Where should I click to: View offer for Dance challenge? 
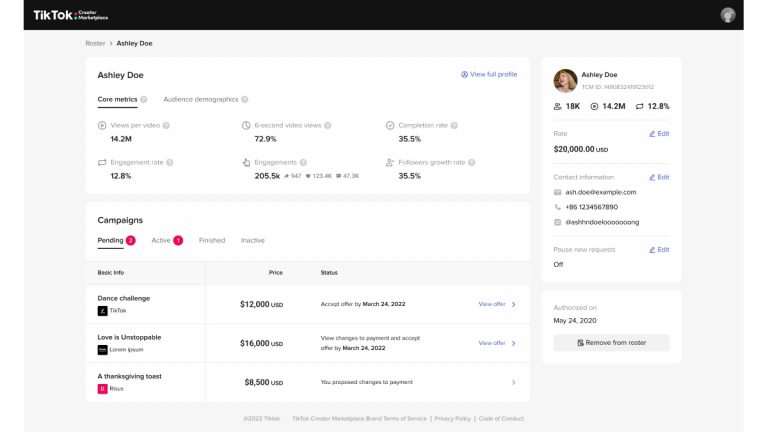tap(492, 304)
